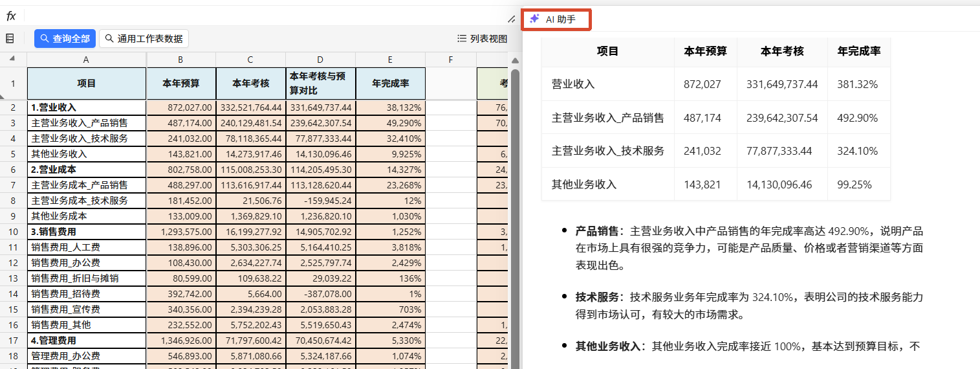This screenshot has height=369, width=980.
Task: Click the 其他业务收入 bullet heading in AI panel
Action: pyautogui.click(x=608, y=346)
